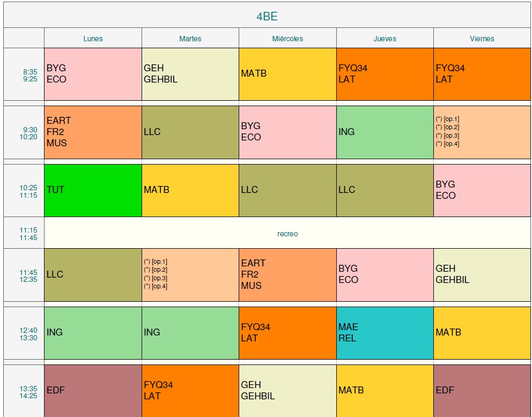The width and height of the screenshot is (532, 417).
Task: Click the green TUT cell on Monday
Action: coord(93,190)
